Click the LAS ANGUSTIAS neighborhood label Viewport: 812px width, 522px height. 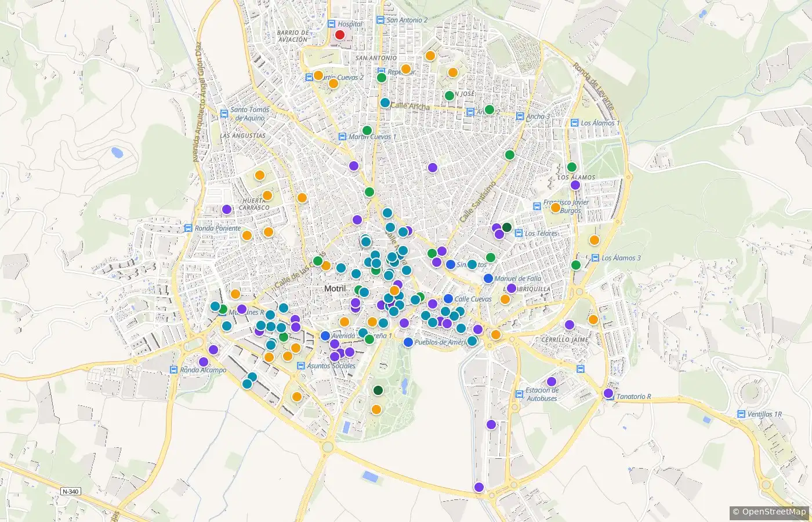coord(243,136)
